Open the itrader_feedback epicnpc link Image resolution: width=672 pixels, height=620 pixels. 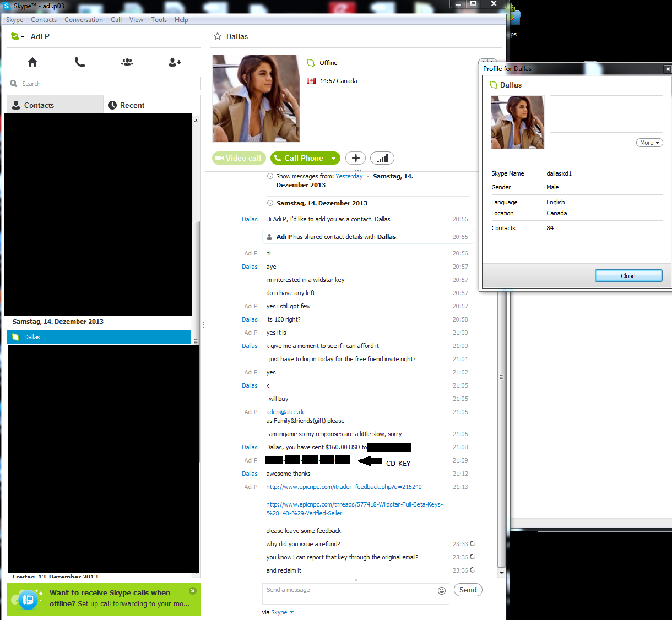coord(344,487)
